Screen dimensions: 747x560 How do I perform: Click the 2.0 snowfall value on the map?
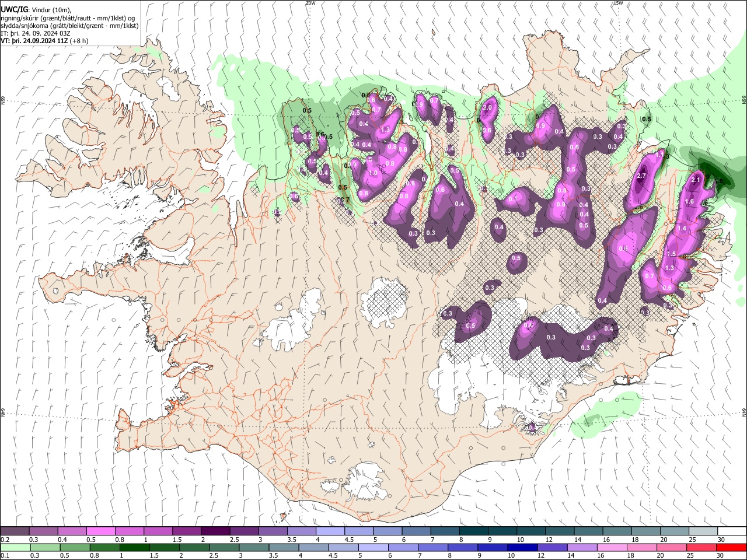point(488,108)
